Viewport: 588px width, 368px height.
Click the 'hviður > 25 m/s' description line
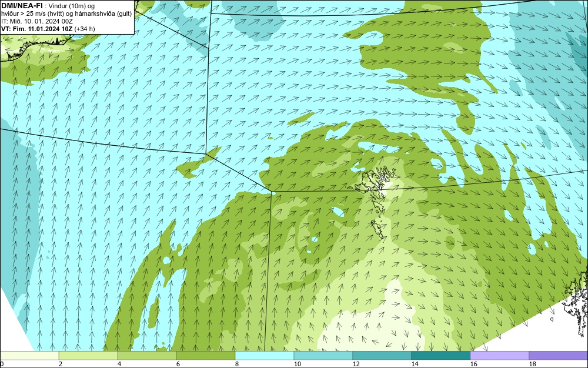[x=66, y=14]
